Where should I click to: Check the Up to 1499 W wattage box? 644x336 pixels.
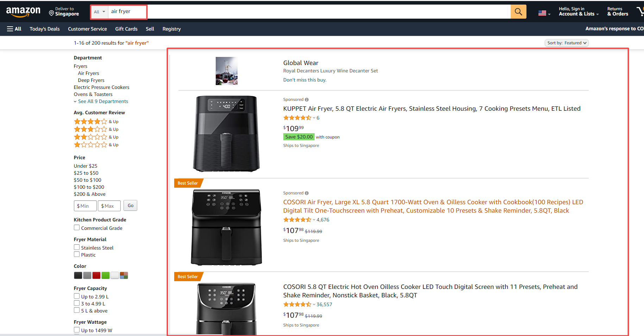tap(77, 330)
